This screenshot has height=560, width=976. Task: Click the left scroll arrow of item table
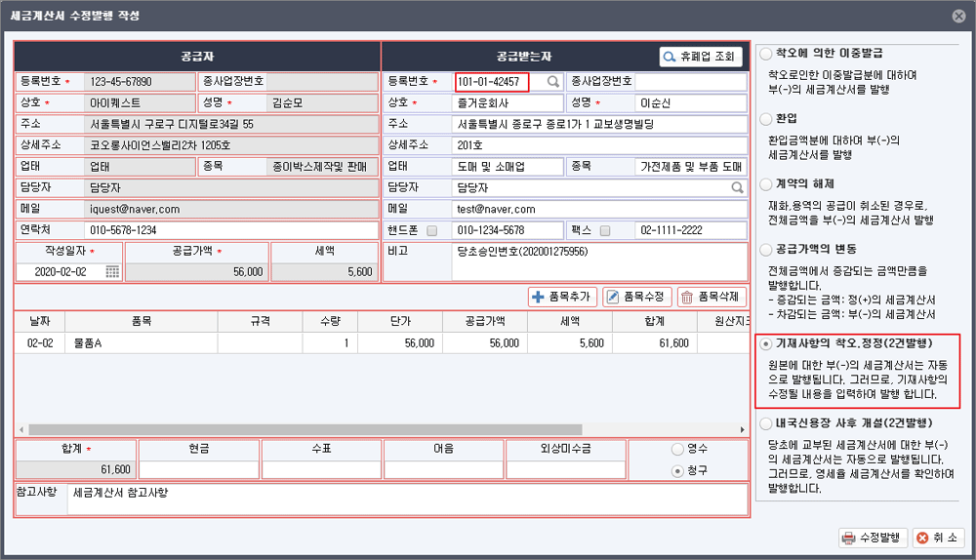coord(21,430)
